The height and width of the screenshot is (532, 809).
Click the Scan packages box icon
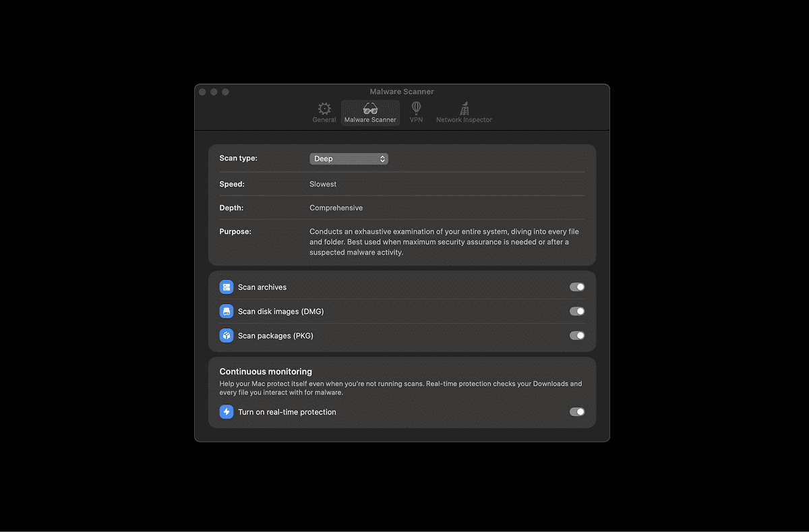227,336
